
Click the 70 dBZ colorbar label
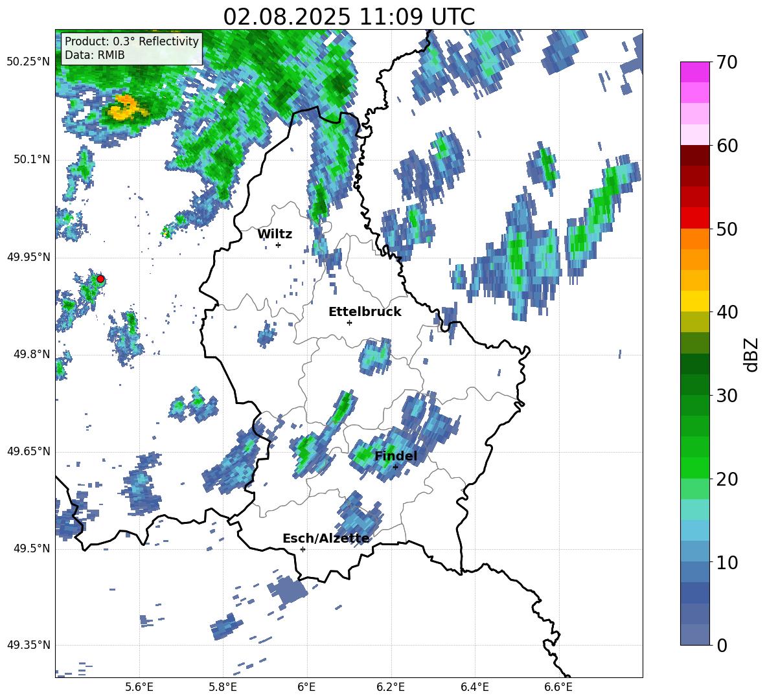(726, 62)
